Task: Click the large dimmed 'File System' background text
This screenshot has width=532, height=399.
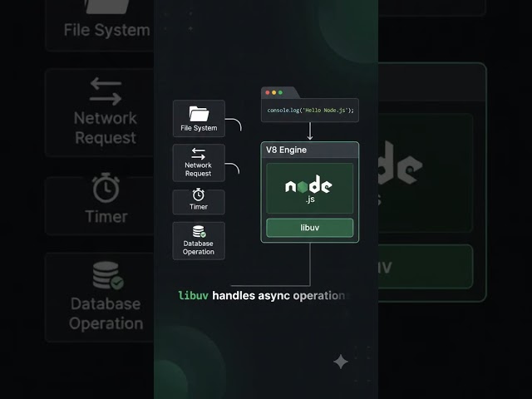Action: pyautogui.click(x=107, y=30)
